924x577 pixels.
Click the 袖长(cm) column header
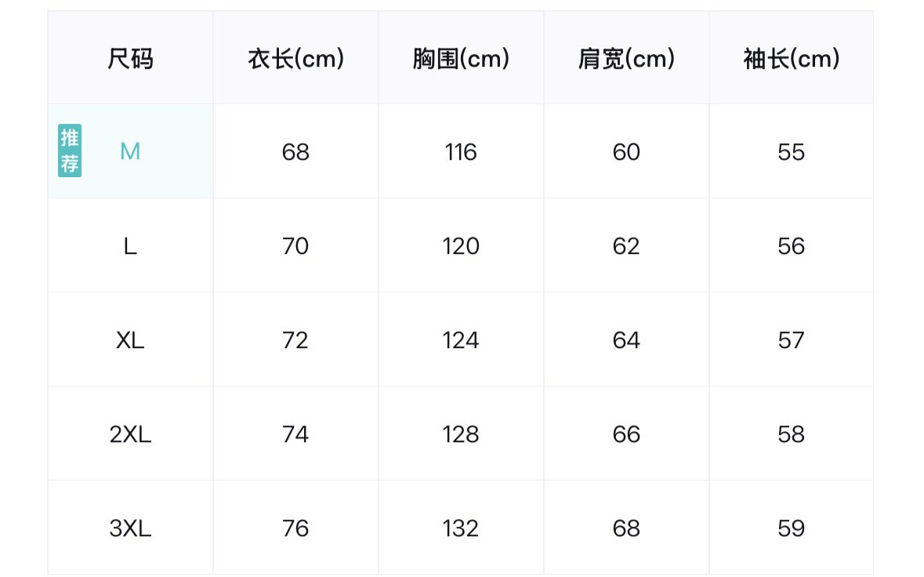click(x=792, y=58)
